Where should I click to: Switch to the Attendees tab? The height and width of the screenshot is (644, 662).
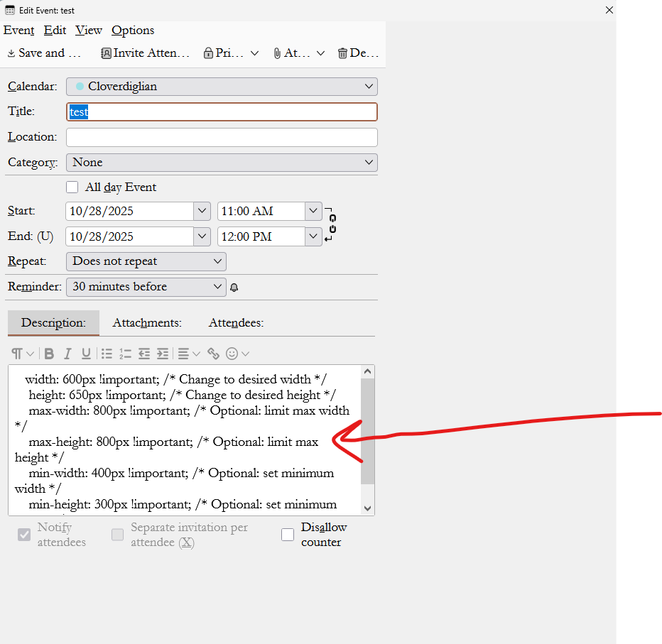point(236,323)
